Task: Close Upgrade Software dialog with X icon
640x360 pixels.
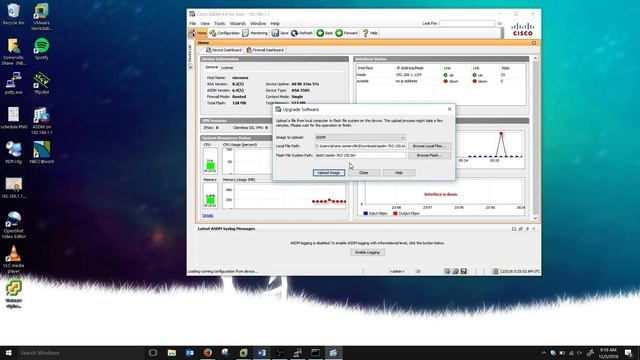Action: (449, 109)
